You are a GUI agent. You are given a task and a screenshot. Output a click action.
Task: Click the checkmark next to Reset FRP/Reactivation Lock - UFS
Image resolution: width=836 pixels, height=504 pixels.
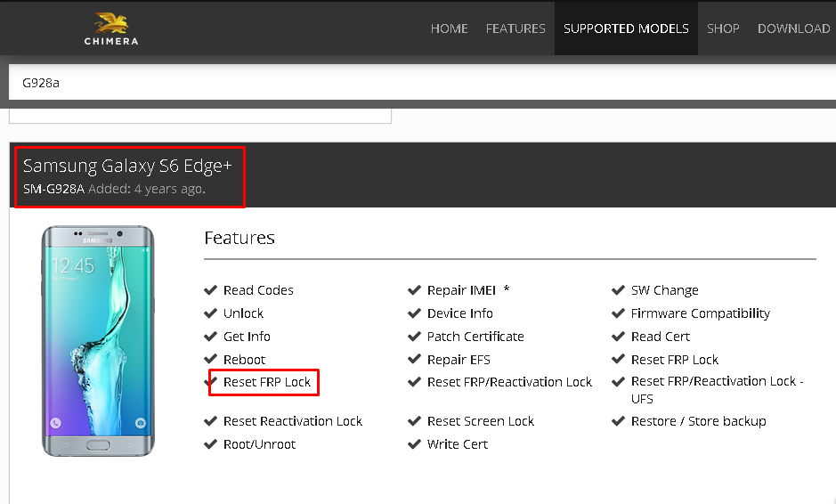618,381
